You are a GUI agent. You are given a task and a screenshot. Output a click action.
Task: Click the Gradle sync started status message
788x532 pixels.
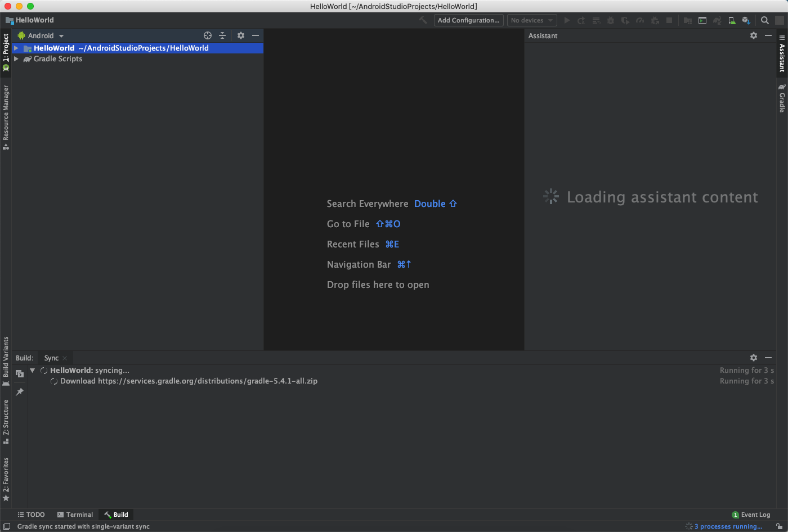click(83, 527)
